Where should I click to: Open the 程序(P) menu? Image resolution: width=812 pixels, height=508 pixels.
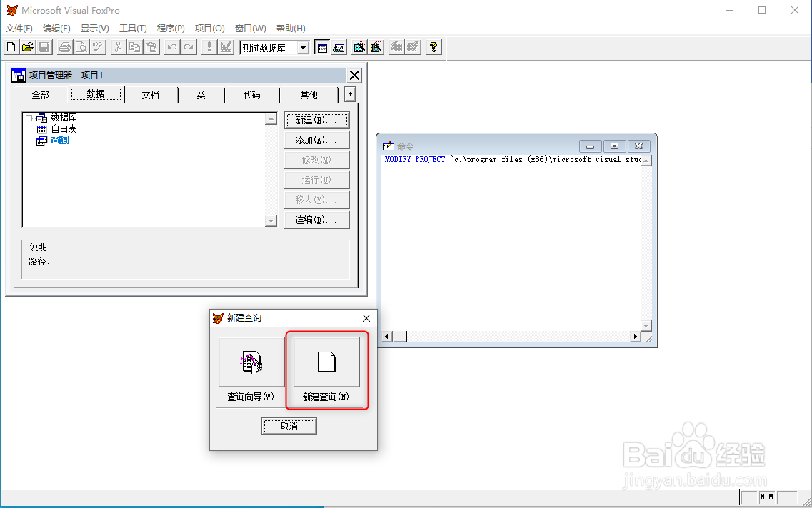click(x=171, y=29)
